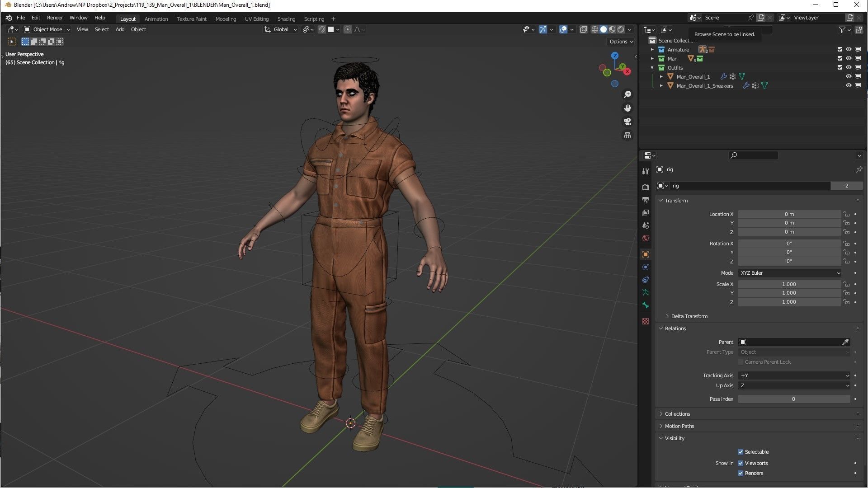Open the Output properties tab

646,200
